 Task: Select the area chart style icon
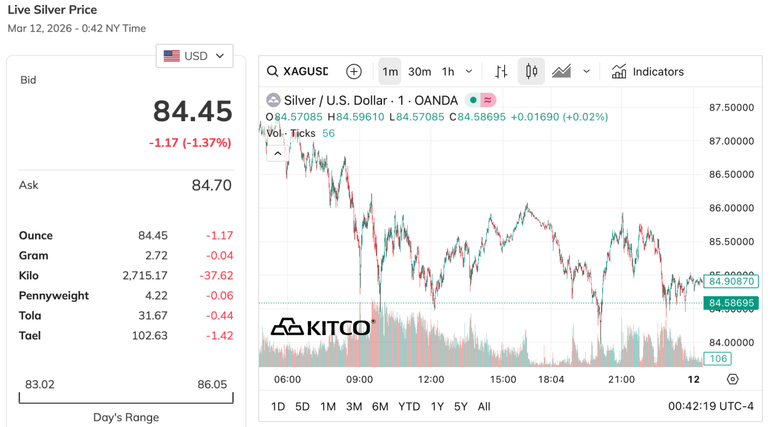[x=562, y=72]
